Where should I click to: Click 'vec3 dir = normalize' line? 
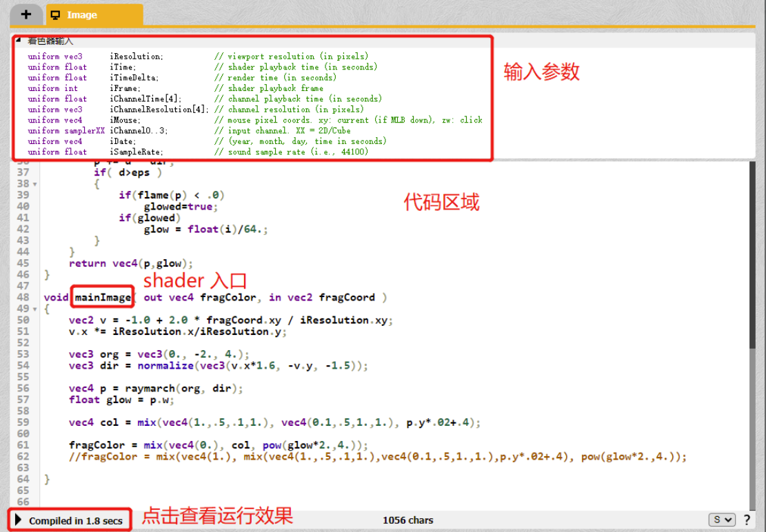point(219,365)
